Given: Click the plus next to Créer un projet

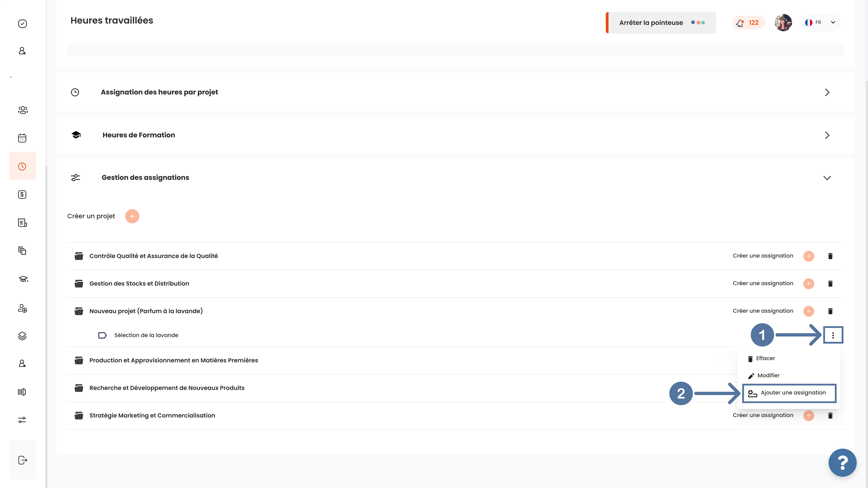Looking at the screenshot, I should 132,216.
